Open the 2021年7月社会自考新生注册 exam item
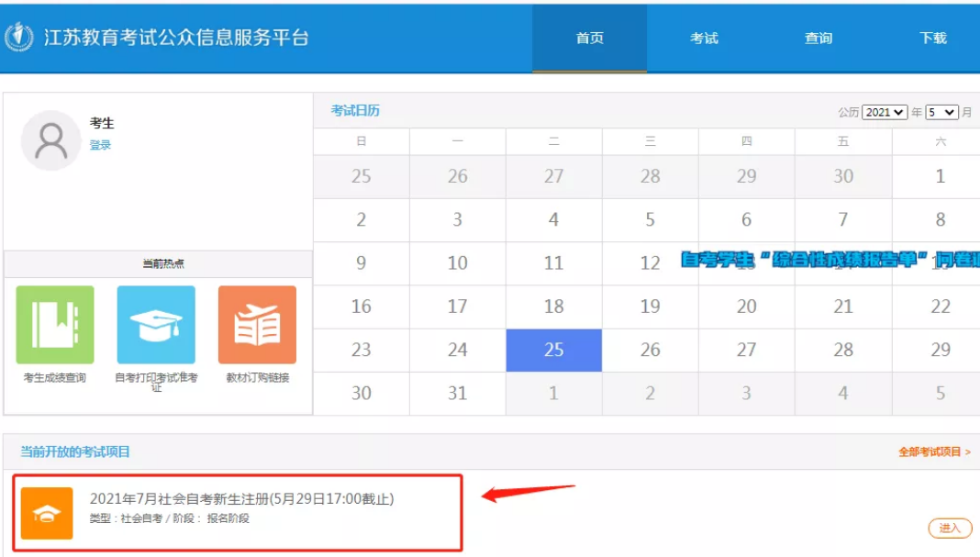Screen dimensions: 980x557 pos(241,499)
